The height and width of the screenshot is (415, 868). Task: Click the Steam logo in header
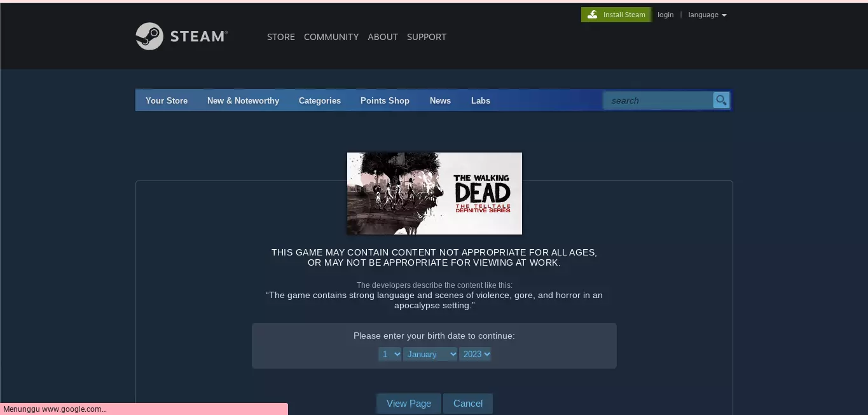pos(181,37)
